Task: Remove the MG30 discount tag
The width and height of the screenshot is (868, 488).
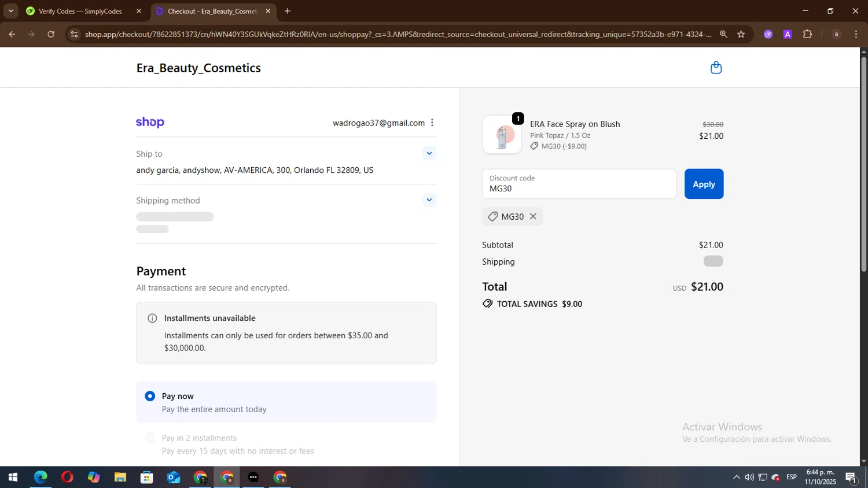Action: (x=534, y=216)
